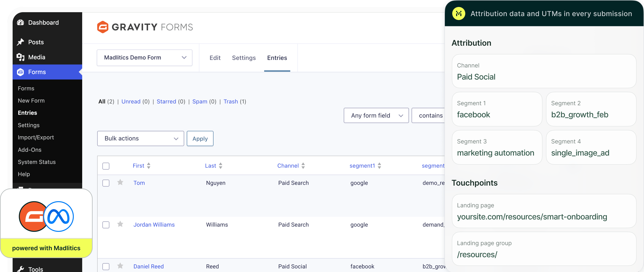Screen dimensions: 644x272
Task: Click the blue Meta infinity badge icon
Action: tap(59, 217)
